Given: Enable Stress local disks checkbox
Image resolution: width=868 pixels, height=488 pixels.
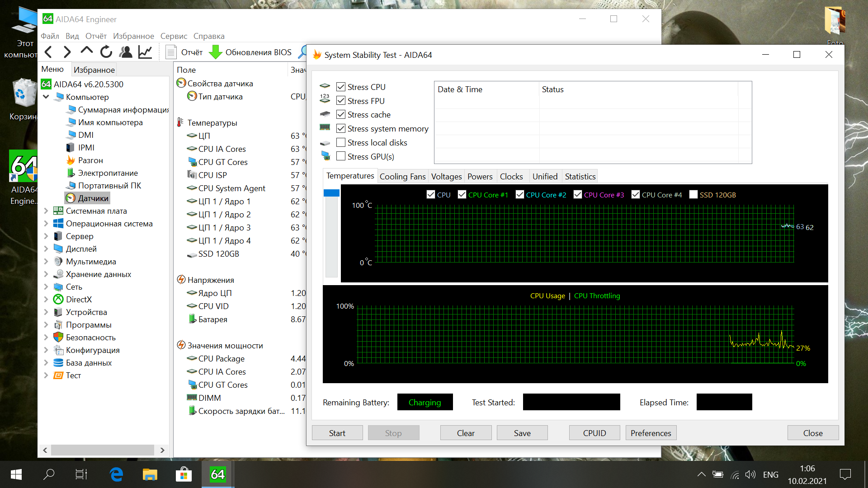Looking at the screenshot, I should click(x=341, y=143).
